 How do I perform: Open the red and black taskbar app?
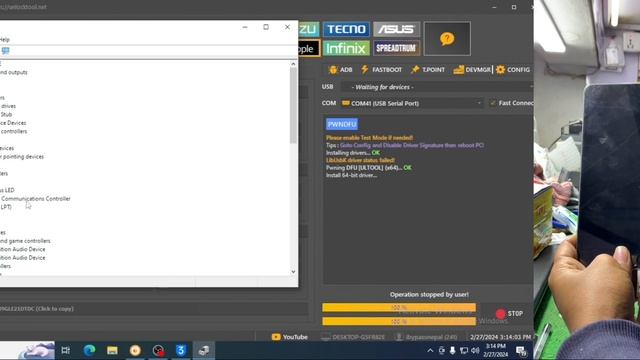click(158, 350)
